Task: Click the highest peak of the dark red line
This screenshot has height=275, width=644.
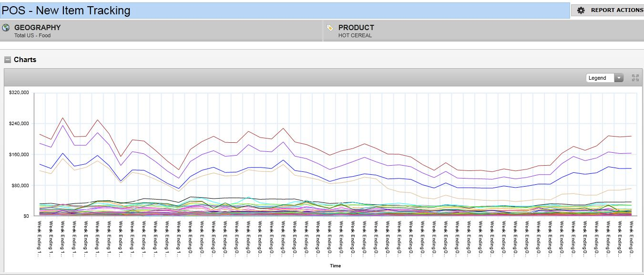Action: point(62,118)
